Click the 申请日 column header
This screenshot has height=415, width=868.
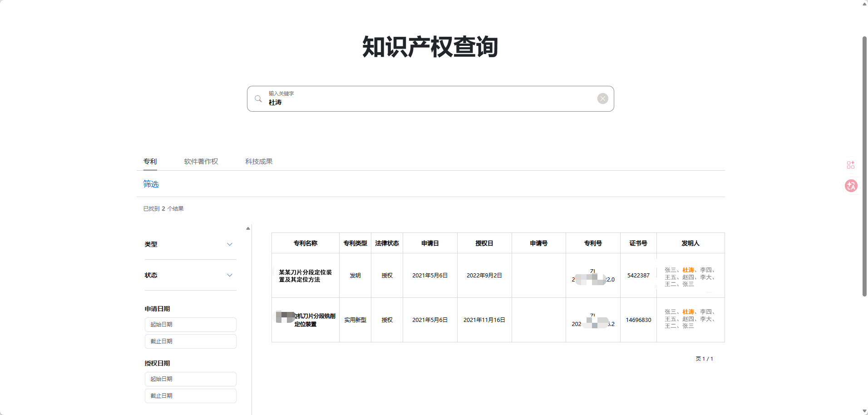tap(430, 243)
